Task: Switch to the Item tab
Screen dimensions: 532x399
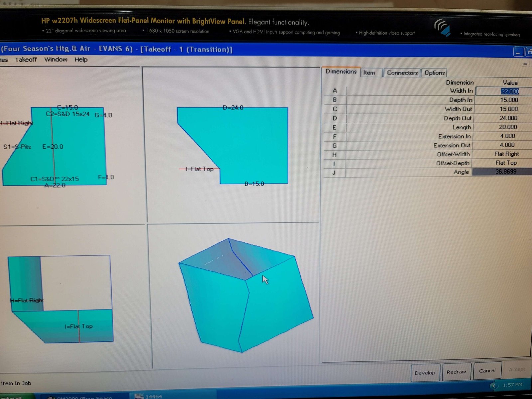Action: [x=369, y=73]
